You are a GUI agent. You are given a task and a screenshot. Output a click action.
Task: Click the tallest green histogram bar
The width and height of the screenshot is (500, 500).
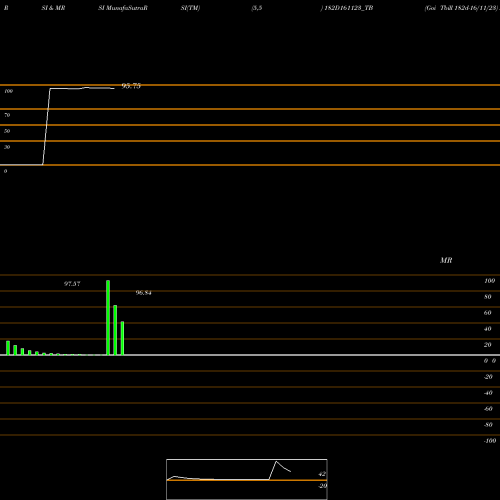pos(108,318)
